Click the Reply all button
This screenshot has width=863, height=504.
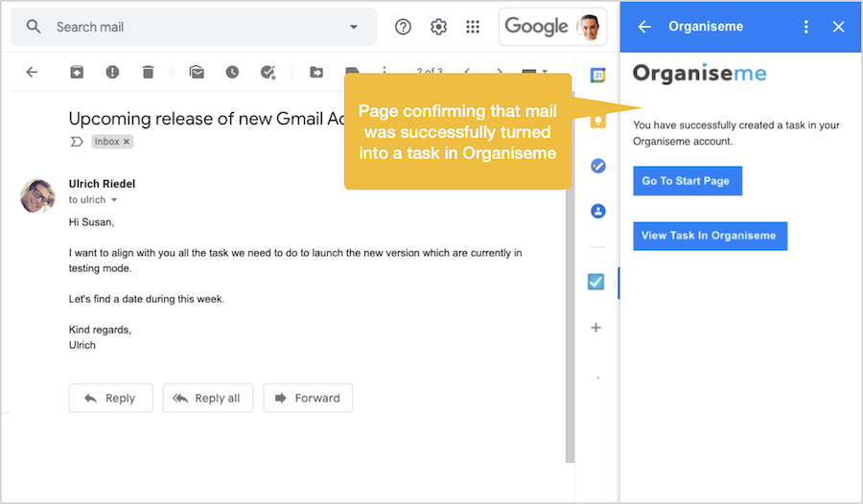pos(207,398)
